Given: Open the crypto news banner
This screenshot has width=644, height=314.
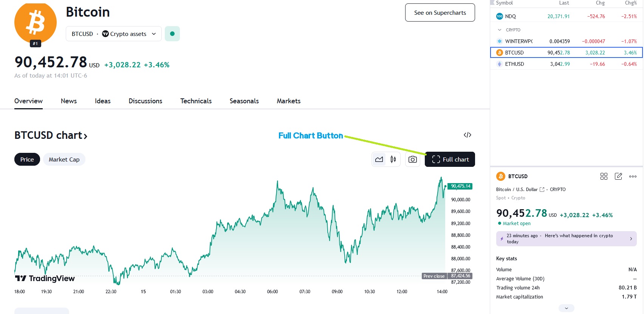Looking at the screenshot, I should click(x=566, y=239).
